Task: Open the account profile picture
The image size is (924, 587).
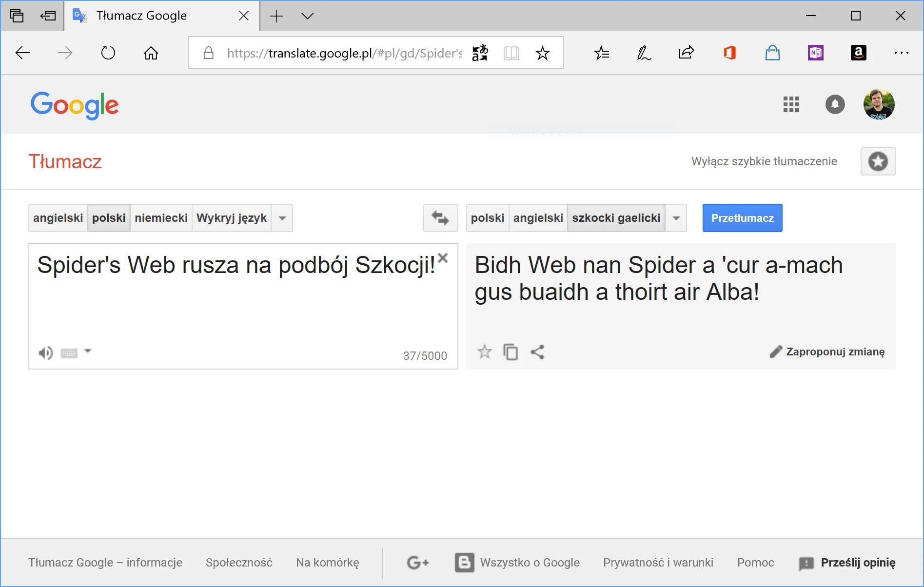Action: [879, 104]
